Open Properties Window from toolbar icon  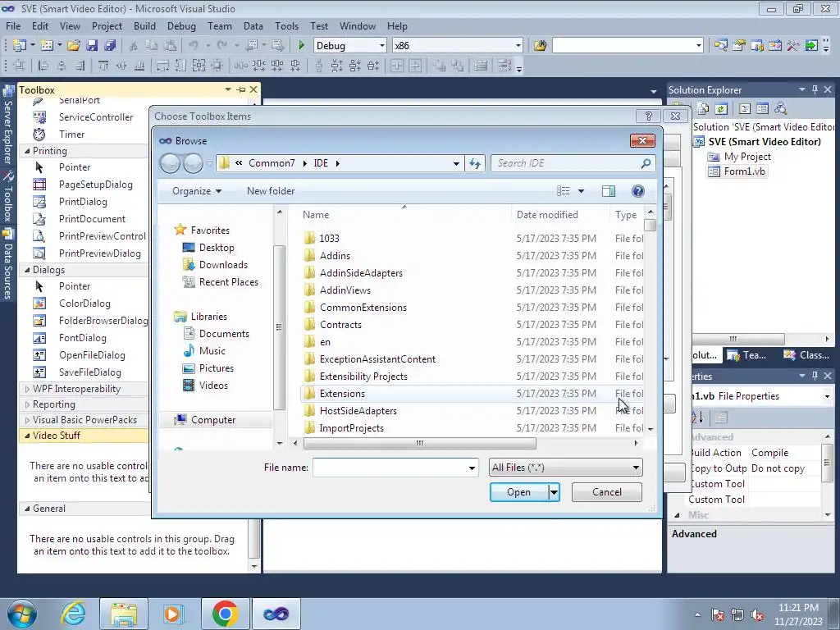(739, 46)
